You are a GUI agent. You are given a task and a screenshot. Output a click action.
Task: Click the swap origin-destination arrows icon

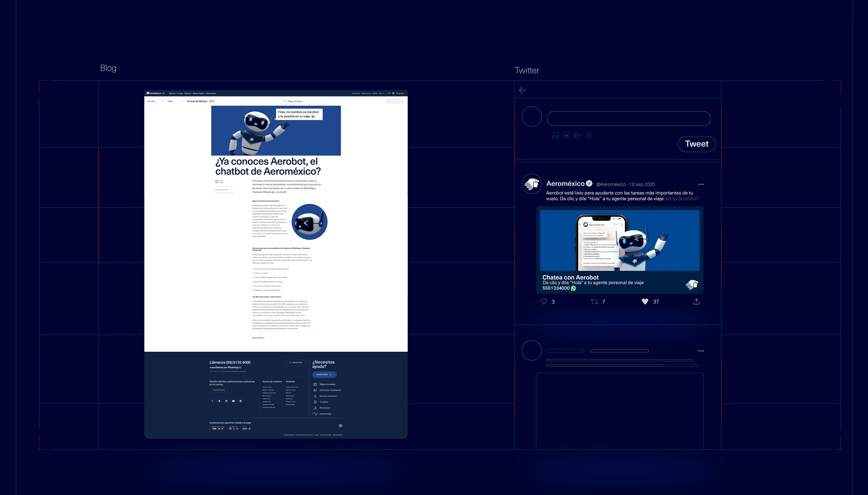pyautogui.click(x=285, y=101)
